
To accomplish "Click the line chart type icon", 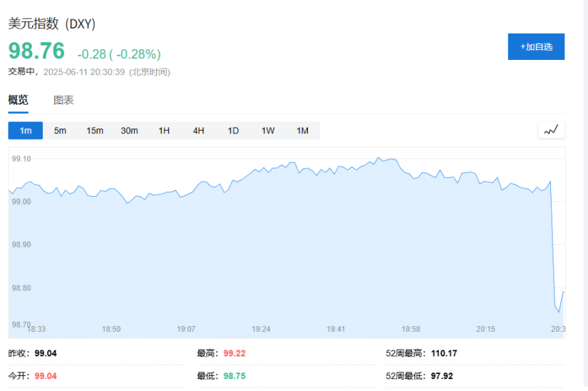I will click(551, 130).
